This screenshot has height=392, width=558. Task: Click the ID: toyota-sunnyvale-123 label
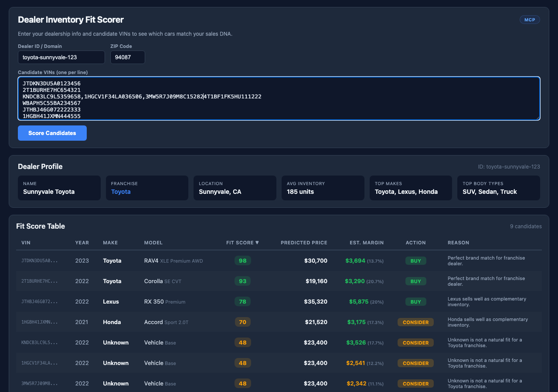tap(509, 167)
